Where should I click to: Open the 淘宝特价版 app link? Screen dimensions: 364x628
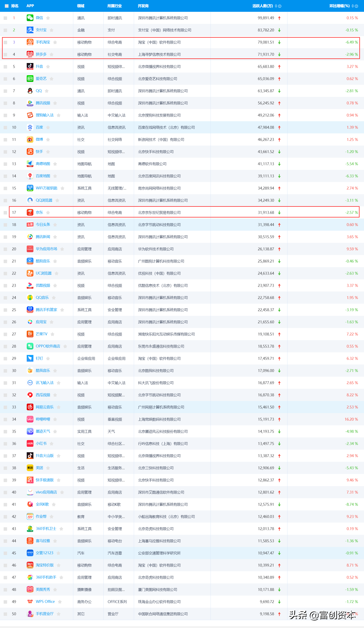point(45,565)
